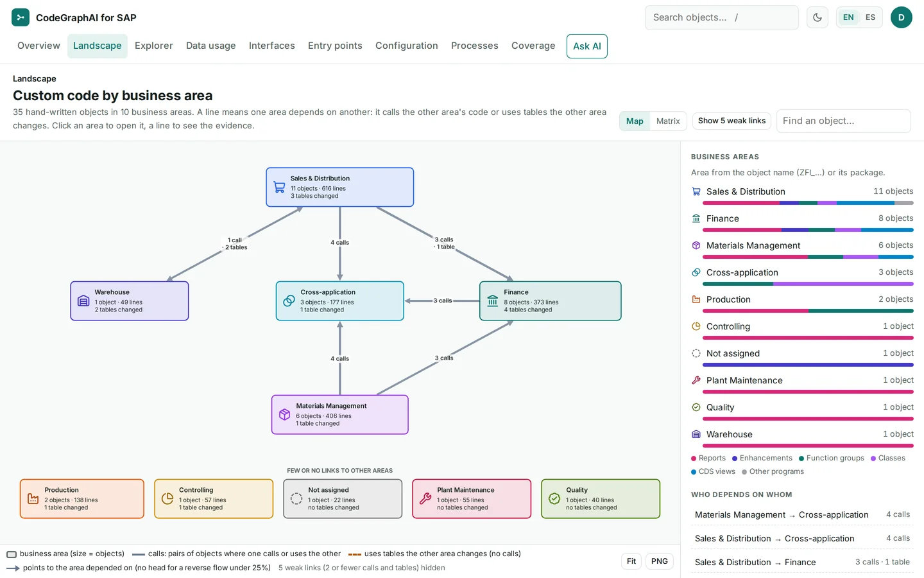Select the Matrix view toggle
Screen dimensions: 924x578
pyautogui.click(x=668, y=121)
